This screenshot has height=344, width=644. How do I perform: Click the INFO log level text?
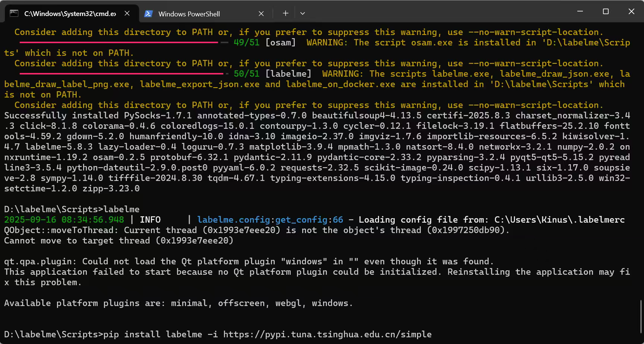click(x=150, y=220)
